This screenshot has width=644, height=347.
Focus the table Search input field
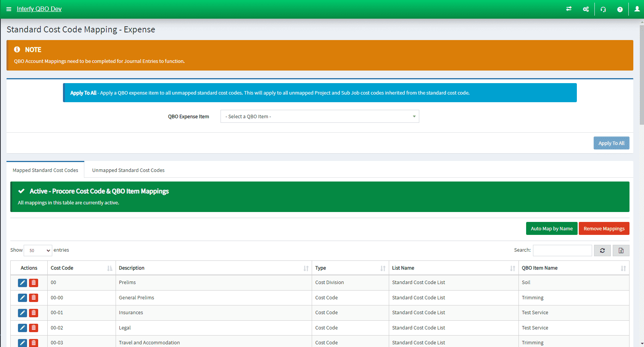coord(562,251)
